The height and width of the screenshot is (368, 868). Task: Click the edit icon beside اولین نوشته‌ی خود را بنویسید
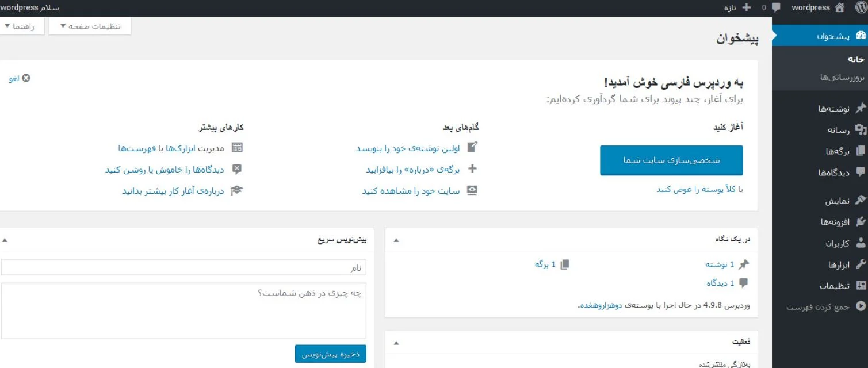coord(472,147)
